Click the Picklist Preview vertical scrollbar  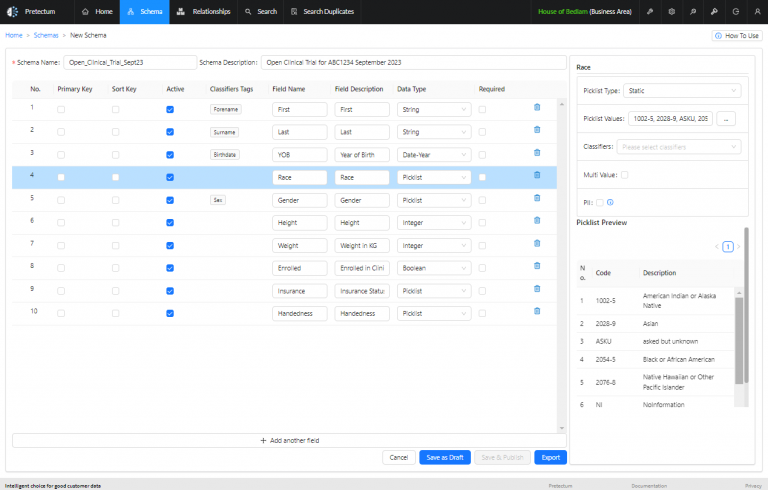coord(746,305)
